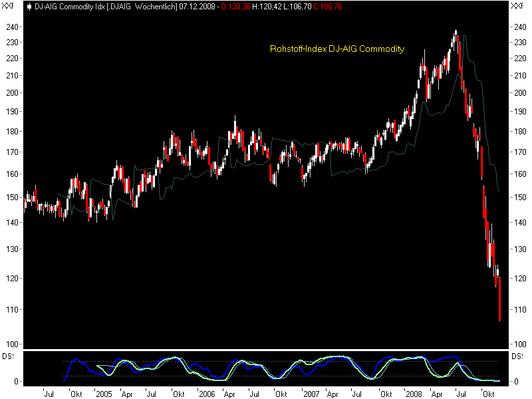
Task: Click the DS! indicator label on the left side
Action: [x=8, y=356]
